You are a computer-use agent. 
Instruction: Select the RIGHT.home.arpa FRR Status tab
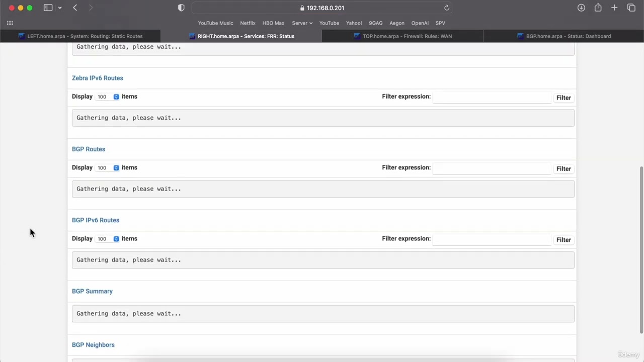(242, 36)
